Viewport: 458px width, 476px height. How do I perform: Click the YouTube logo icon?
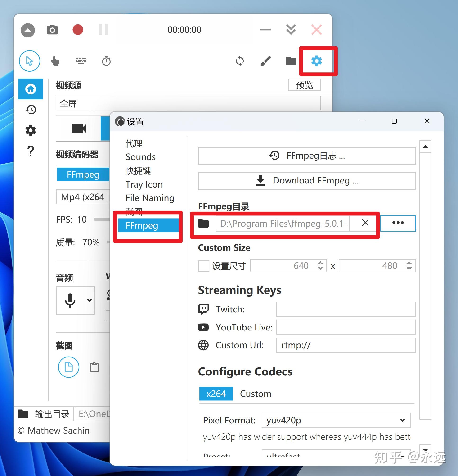[203, 327]
